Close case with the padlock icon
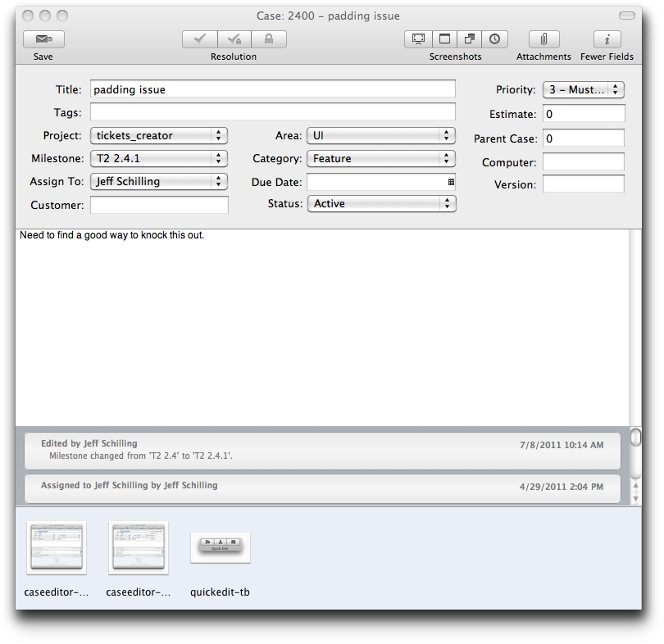 pos(269,39)
